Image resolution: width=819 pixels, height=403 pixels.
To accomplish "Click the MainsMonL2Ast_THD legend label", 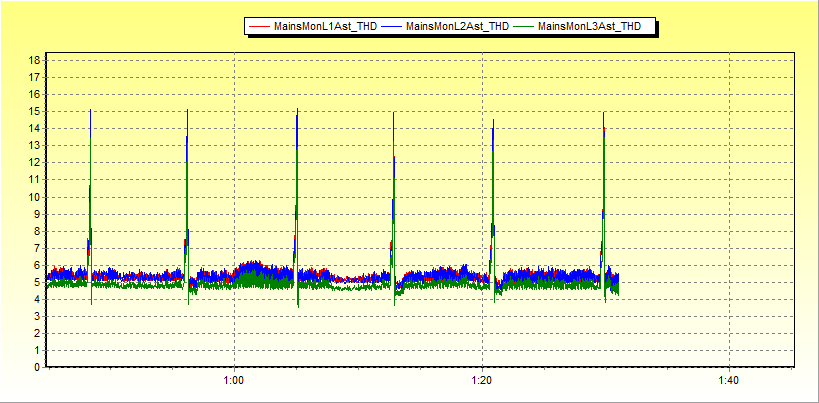I will (x=457, y=27).
